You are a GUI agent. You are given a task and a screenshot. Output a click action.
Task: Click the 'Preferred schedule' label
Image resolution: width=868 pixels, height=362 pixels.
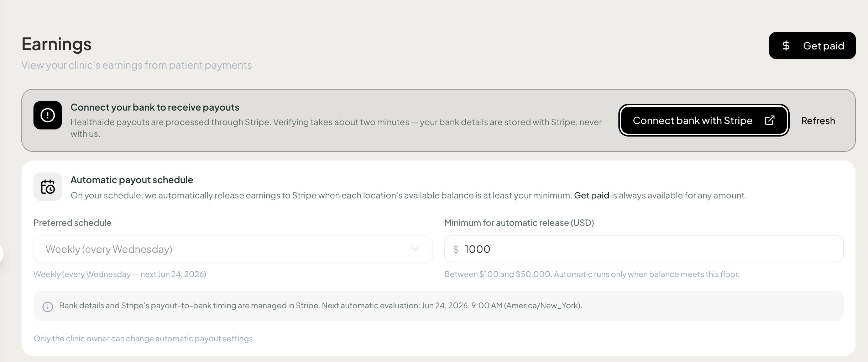pos(72,223)
